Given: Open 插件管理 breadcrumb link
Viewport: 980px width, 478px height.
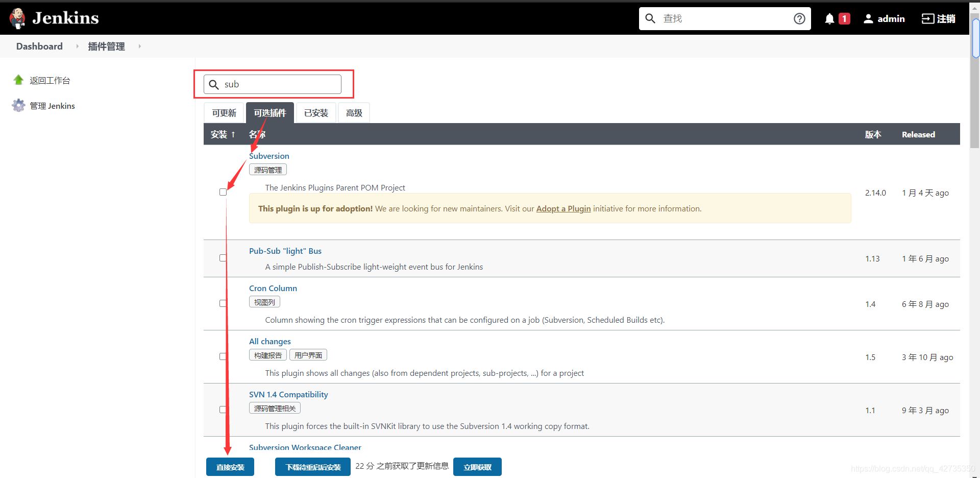Looking at the screenshot, I should click(x=106, y=46).
